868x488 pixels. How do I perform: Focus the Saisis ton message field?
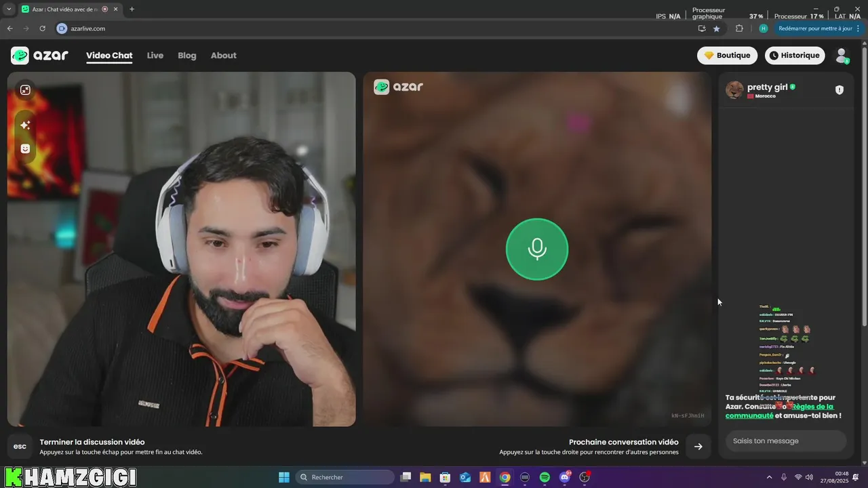point(786,441)
